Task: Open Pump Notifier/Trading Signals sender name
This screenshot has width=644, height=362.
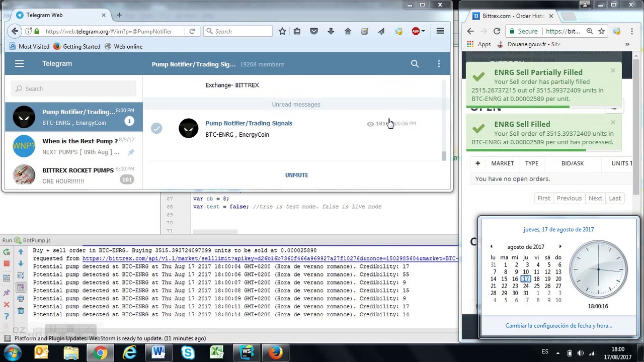Action: click(249, 123)
